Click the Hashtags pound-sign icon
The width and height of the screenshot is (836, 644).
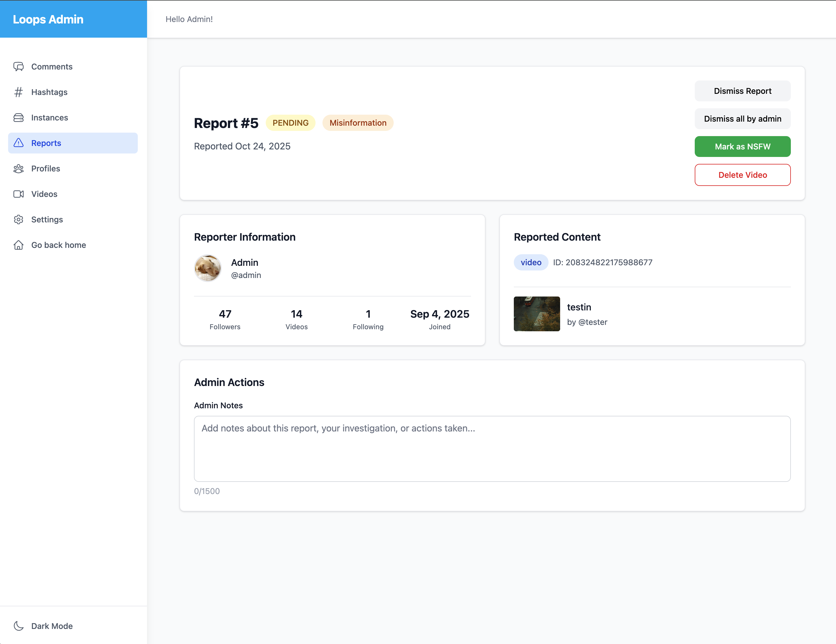[18, 92]
